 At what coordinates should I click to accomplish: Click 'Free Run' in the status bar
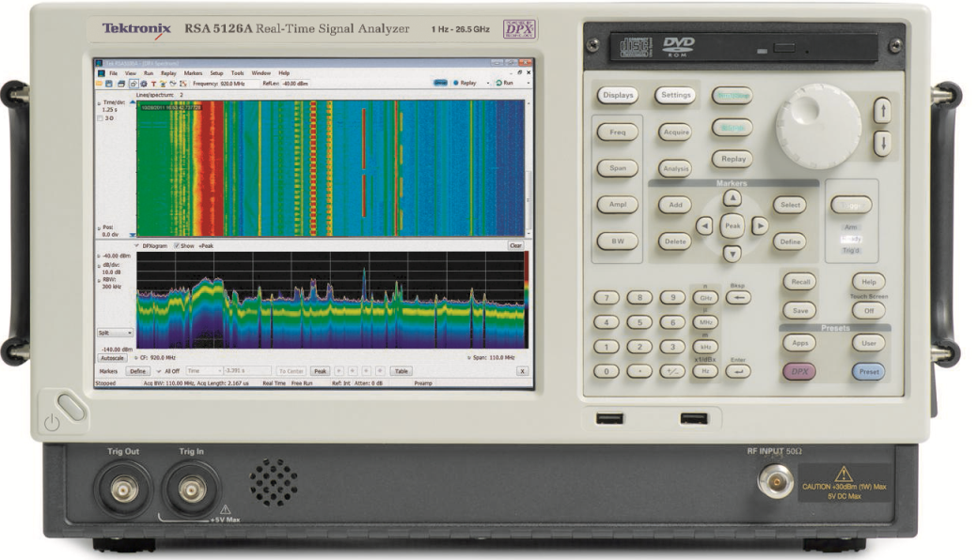pos(301,383)
